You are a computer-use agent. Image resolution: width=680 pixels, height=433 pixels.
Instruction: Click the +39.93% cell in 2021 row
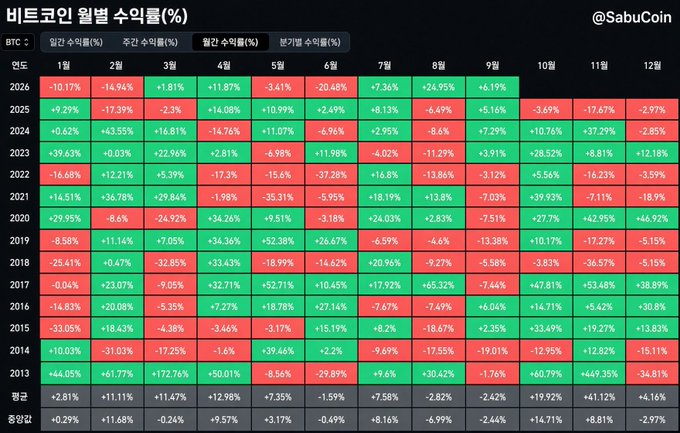546,197
